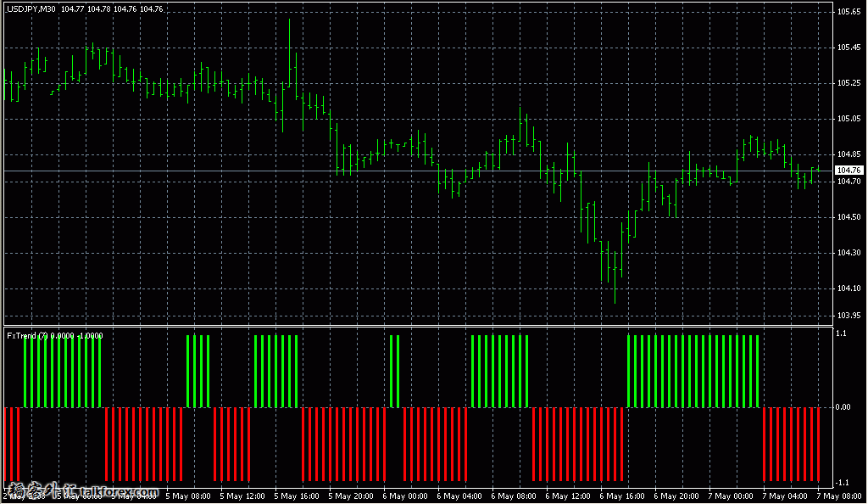Click the 105.05 price axis label
The height and width of the screenshot is (504, 868).
tap(849, 119)
